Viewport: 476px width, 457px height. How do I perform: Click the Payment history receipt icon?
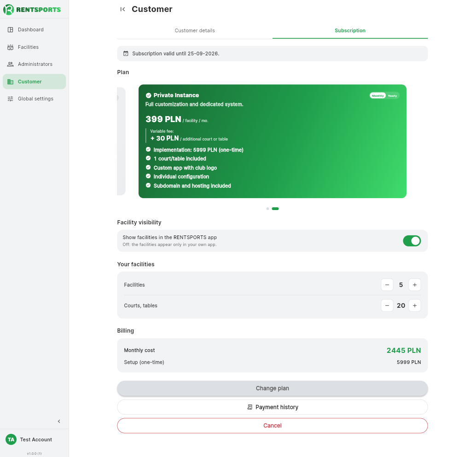click(250, 407)
